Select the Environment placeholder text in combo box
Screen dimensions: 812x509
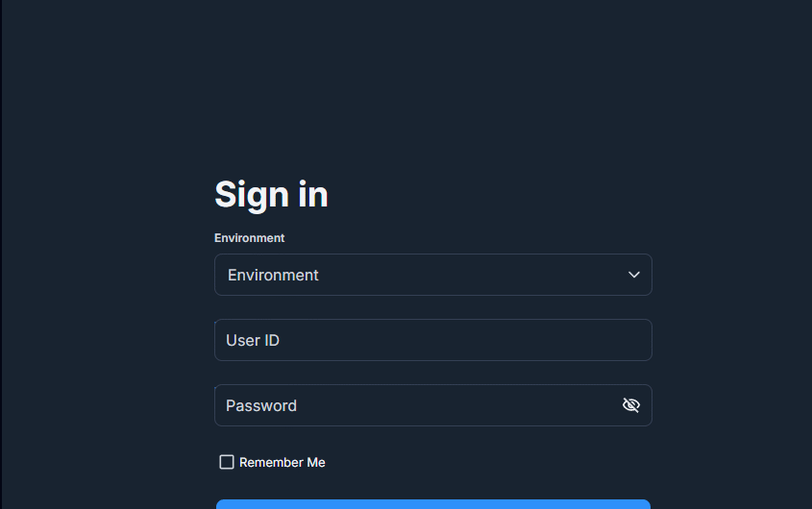pos(273,275)
